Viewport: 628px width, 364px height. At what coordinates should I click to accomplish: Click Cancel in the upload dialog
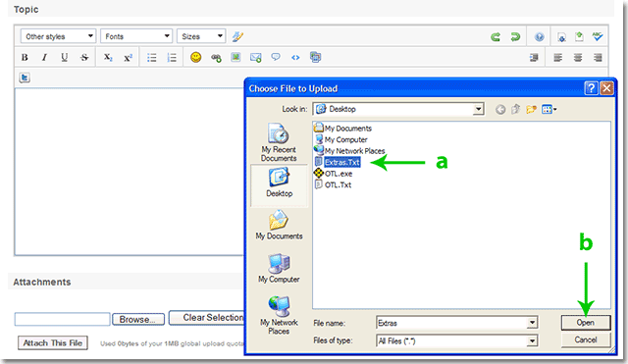[586, 339]
